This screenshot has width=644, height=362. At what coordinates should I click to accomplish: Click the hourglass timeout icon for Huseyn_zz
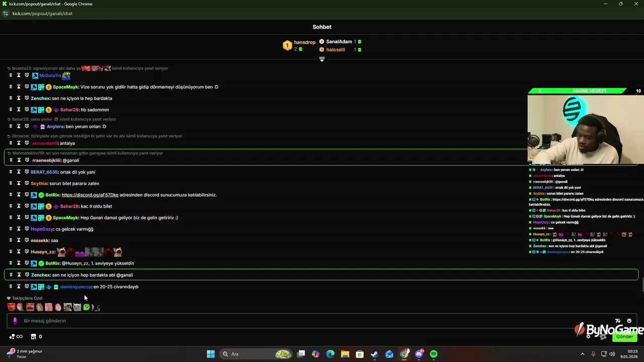pyautogui.click(x=19, y=252)
